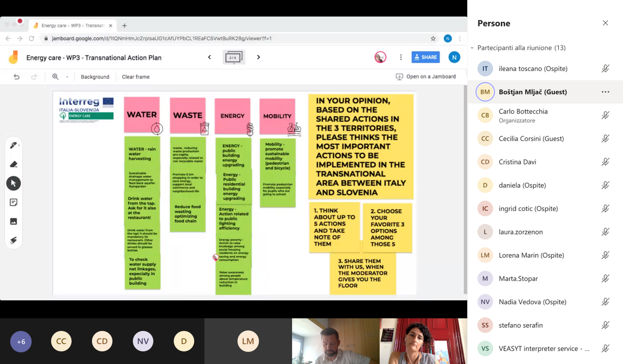This screenshot has width=623, height=364.
Task: Click the Add image tool
Action: click(x=14, y=221)
